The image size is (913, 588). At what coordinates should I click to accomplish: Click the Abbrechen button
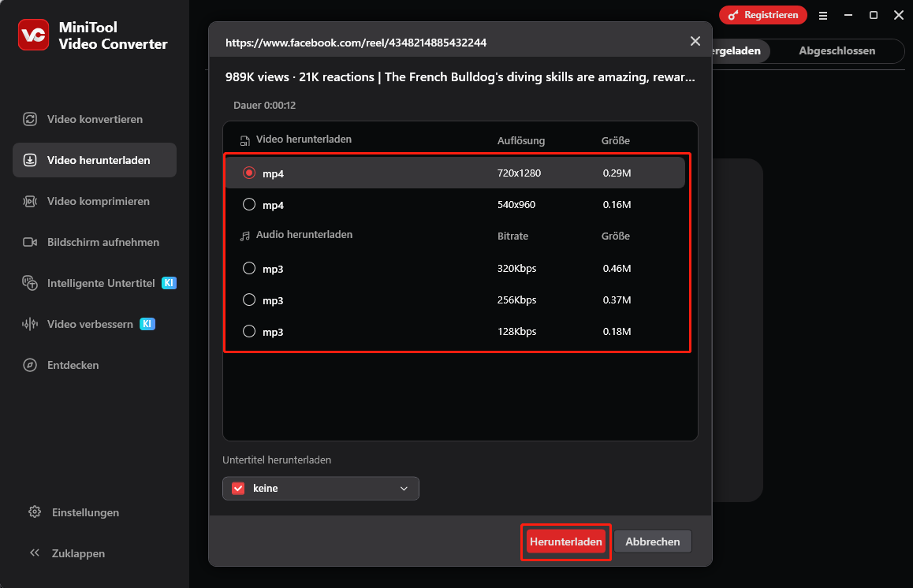pos(653,541)
